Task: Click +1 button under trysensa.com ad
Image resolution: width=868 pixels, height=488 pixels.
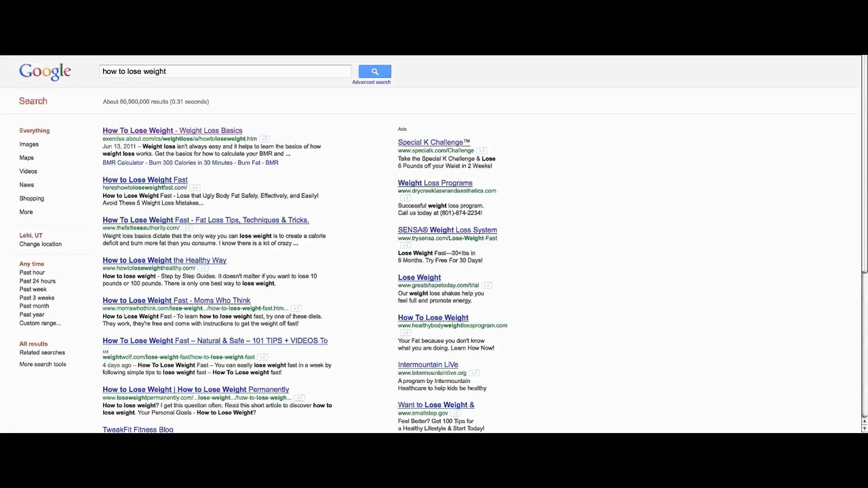Action: [405, 245]
